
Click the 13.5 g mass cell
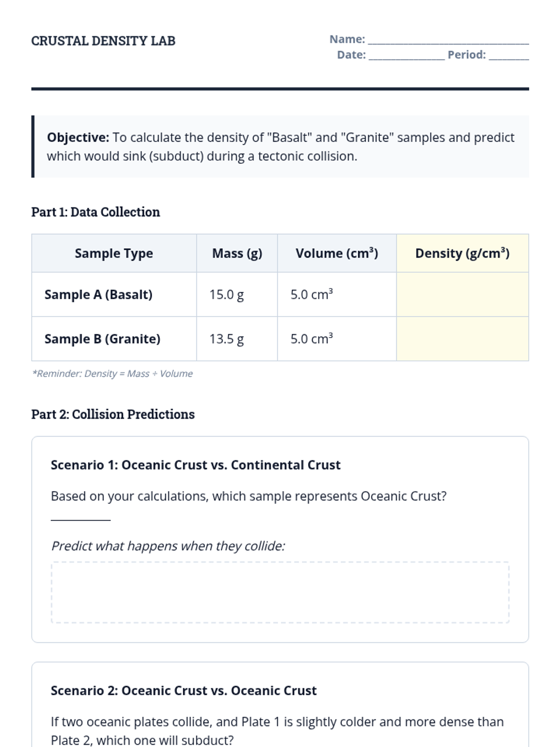[x=227, y=339]
